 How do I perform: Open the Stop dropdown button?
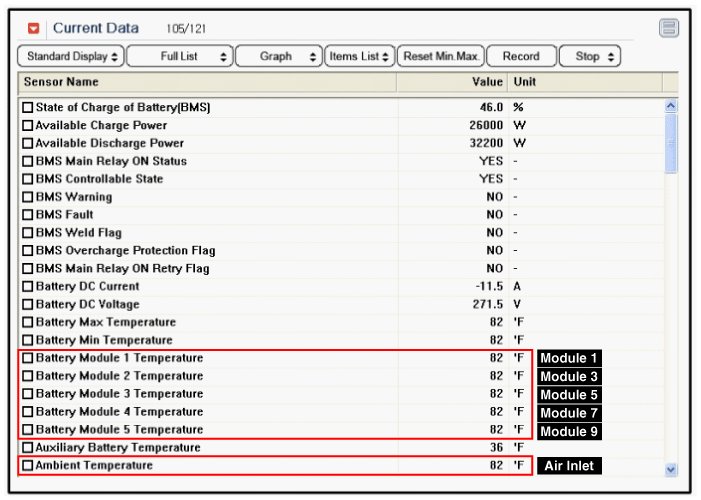coord(590,57)
